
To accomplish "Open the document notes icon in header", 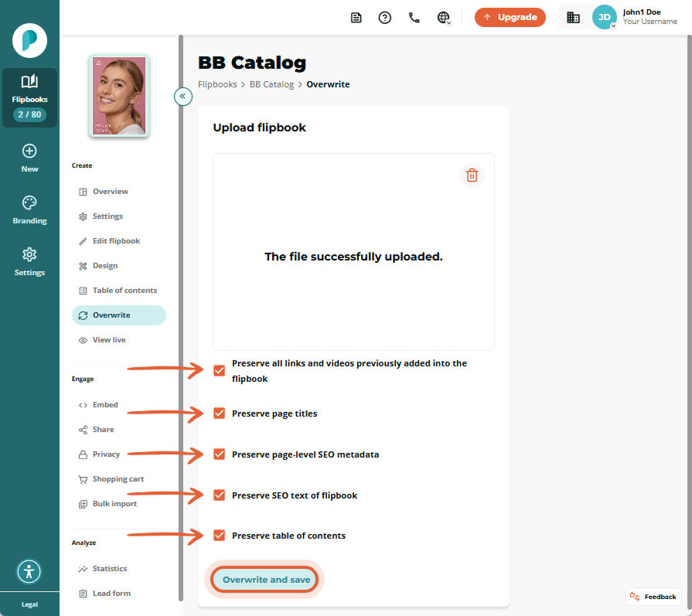I will point(356,18).
